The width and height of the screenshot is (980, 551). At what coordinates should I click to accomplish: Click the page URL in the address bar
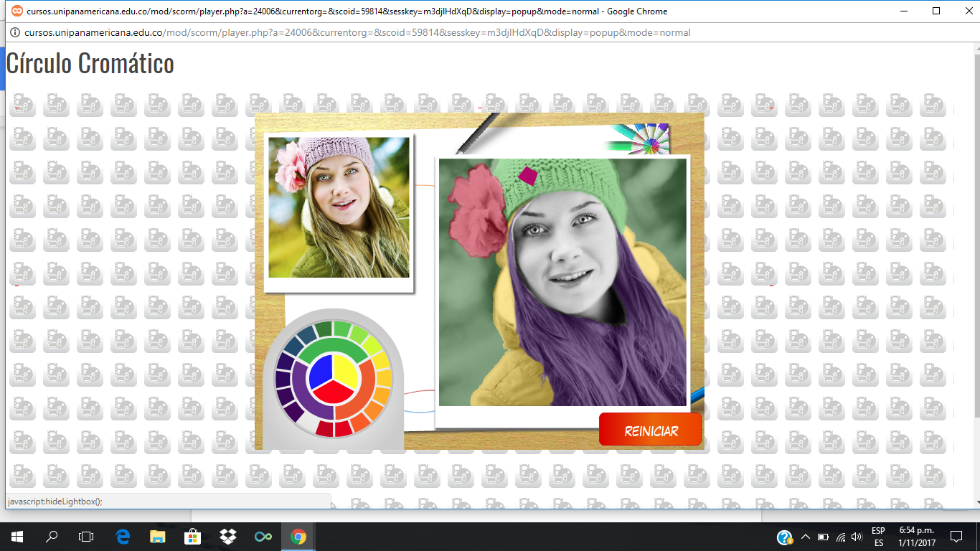pyautogui.click(x=357, y=32)
